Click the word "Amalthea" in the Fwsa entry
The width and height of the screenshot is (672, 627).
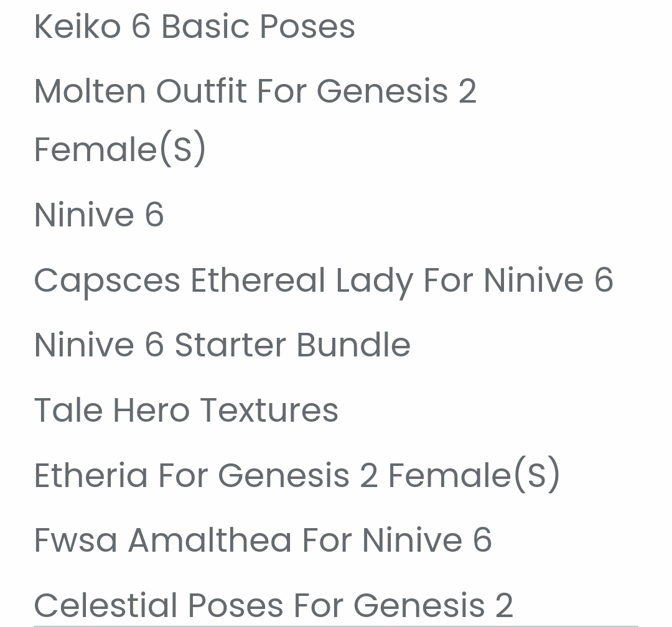click(x=210, y=540)
